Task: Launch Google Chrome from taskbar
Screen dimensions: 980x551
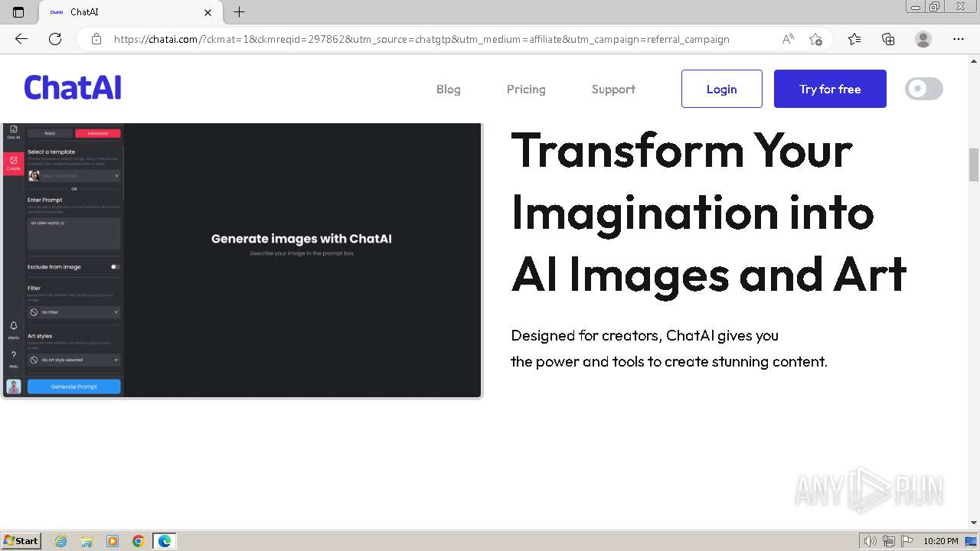Action: [138, 541]
